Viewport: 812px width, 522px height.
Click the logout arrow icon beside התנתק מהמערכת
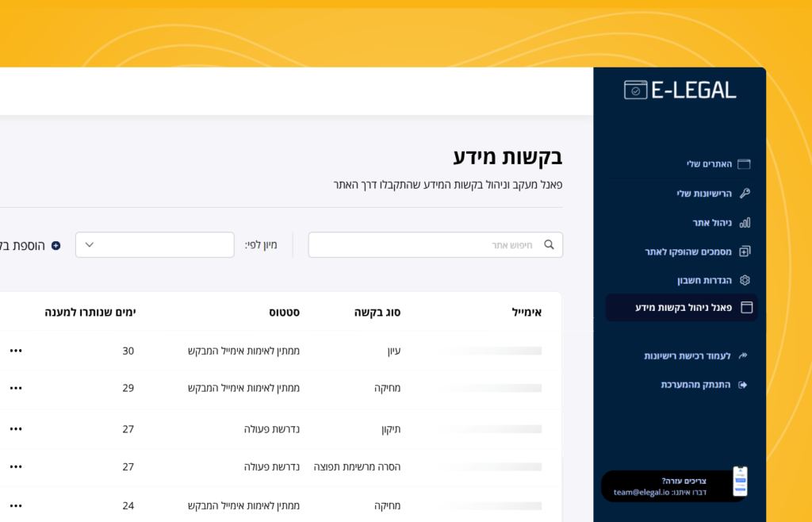[x=744, y=385]
